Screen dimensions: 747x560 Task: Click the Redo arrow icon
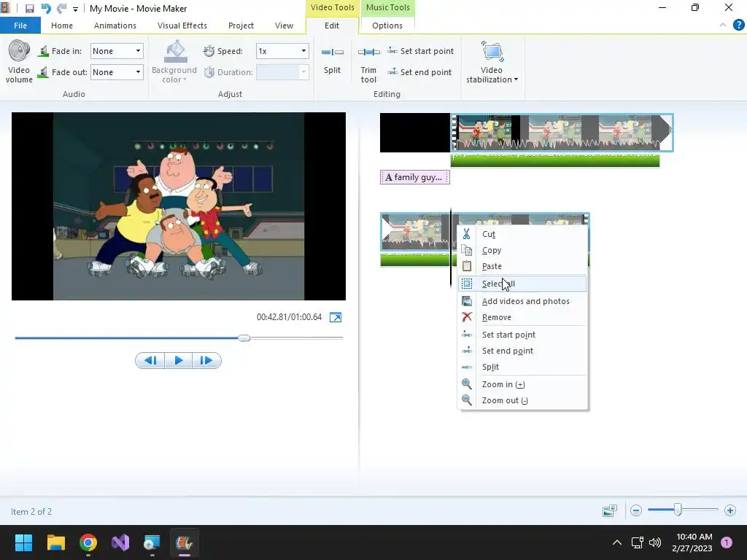pos(61,9)
